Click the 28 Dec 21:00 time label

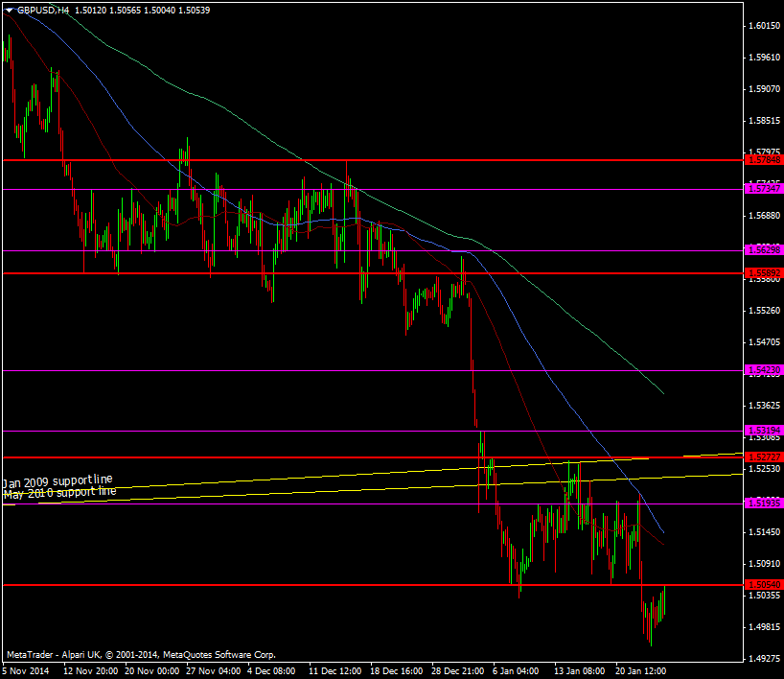click(x=457, y=671)
